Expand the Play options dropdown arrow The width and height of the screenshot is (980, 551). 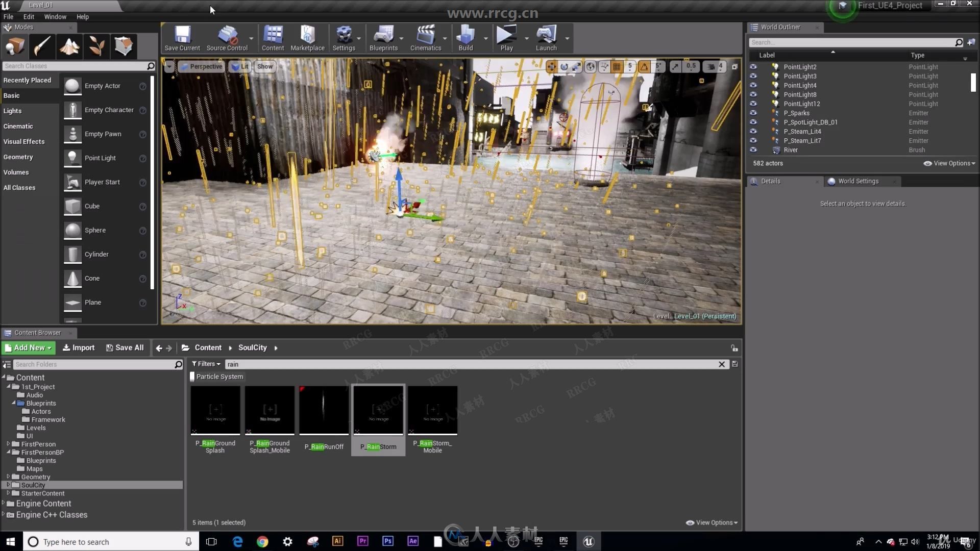[x=527, y=38]
